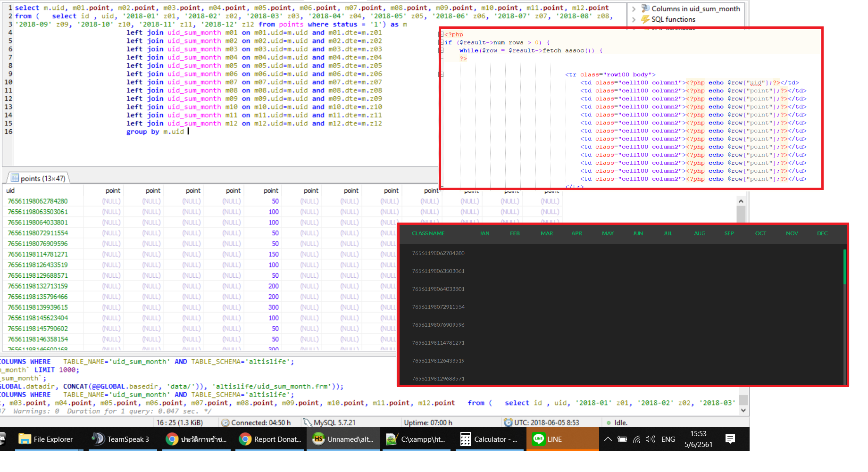The image size is (868, 472).
Task: Open Calculator from the taskbar
Action: click(x=489, y=439)
